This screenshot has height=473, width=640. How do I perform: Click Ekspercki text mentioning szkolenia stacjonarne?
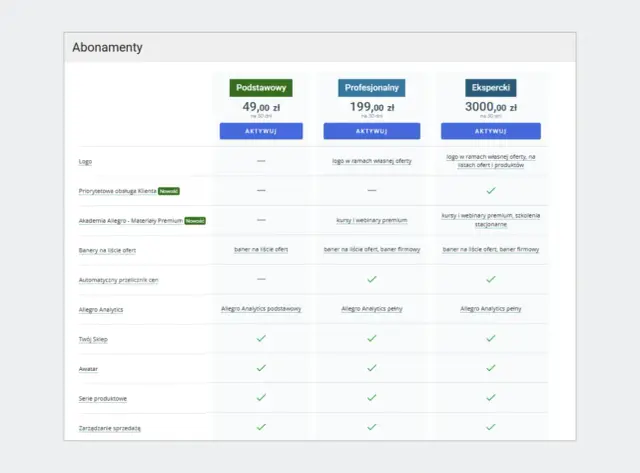[x=491, y=220]
